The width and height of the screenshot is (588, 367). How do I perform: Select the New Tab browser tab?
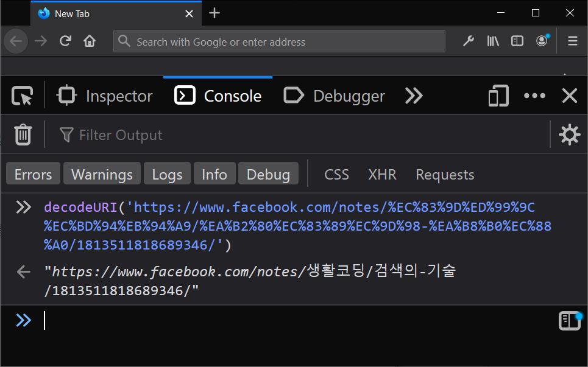point(116,14)
